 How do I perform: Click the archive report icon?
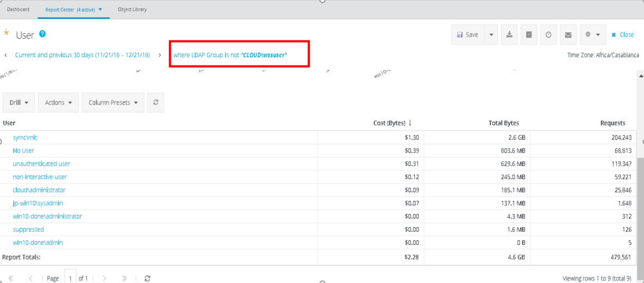pyautogui.click(x=529, y=35)
